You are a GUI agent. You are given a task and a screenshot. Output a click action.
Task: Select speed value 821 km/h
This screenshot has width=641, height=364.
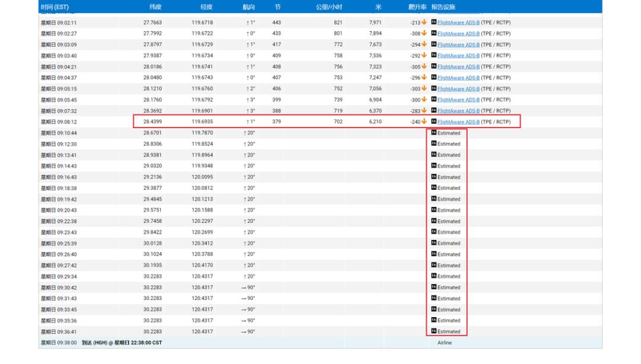[x=338, y=23]
